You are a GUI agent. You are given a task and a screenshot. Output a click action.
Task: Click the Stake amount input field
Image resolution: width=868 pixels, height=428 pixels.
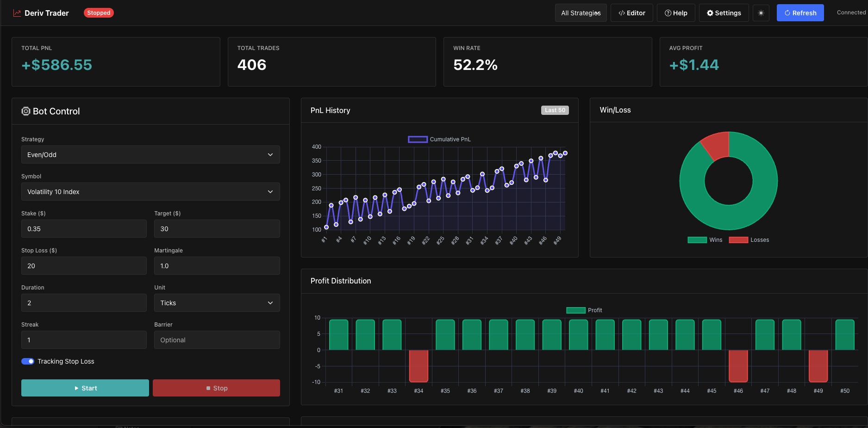[84, 229]
